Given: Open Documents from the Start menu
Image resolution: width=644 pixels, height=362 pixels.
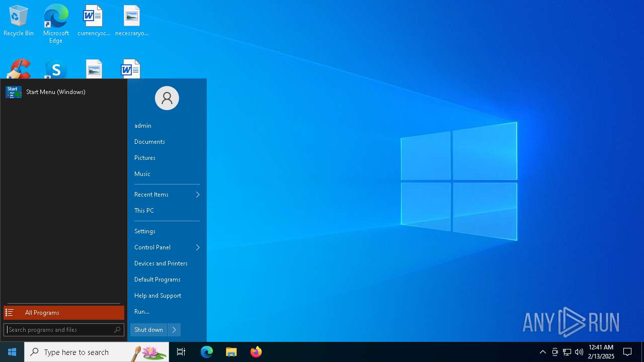Looking at the screenshot, I should 149,142.
